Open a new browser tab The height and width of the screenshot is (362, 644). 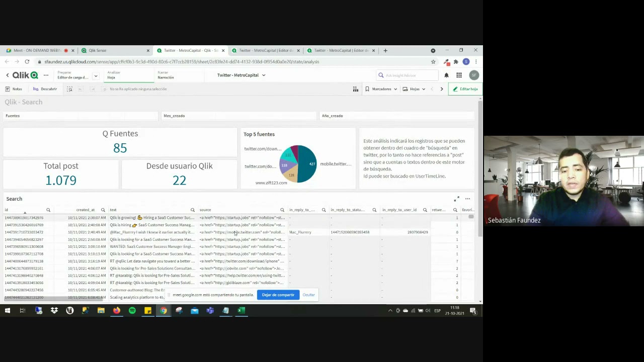tap(385, 50)
